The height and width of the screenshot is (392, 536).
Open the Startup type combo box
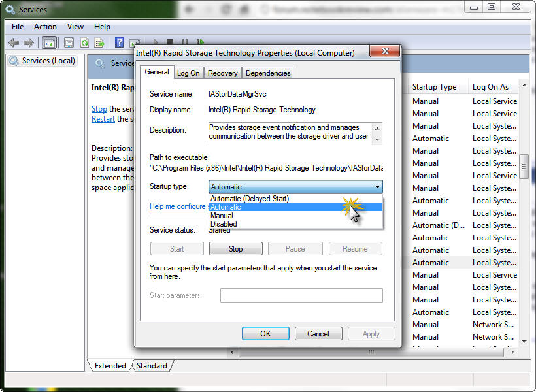point(295,187)
